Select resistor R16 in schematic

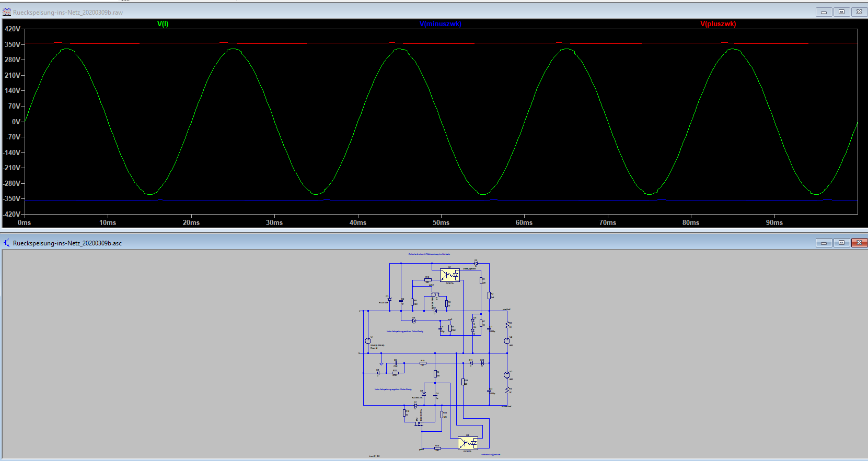pyautogui.click(x=463, y=382)
